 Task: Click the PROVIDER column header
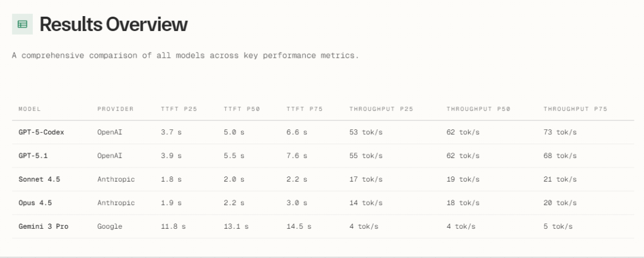pos(115,109)
